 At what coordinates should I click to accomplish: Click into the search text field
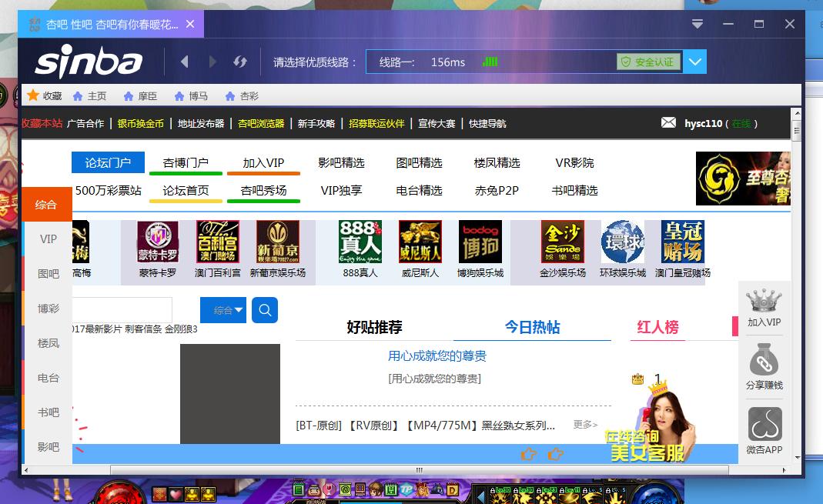coord(123,310)
